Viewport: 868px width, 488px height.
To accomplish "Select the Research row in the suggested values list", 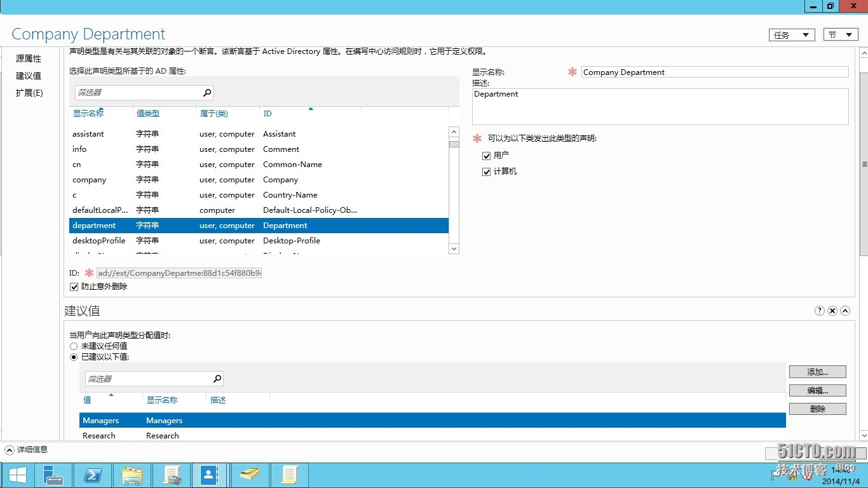I will 127,435.
